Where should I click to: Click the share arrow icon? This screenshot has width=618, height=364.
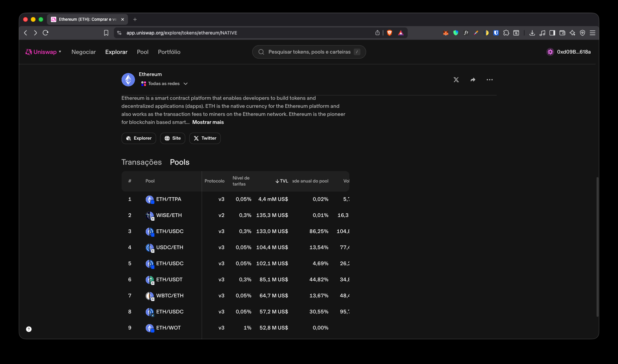coord(473,80)
